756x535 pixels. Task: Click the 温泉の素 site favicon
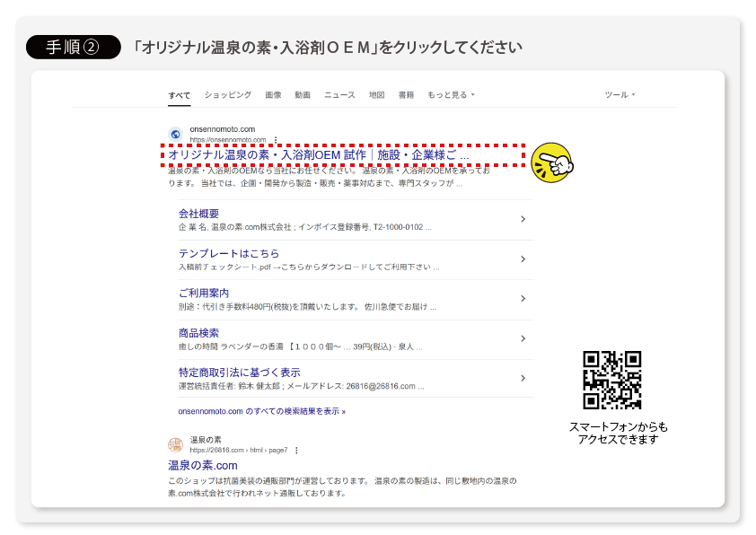[175, 444]
